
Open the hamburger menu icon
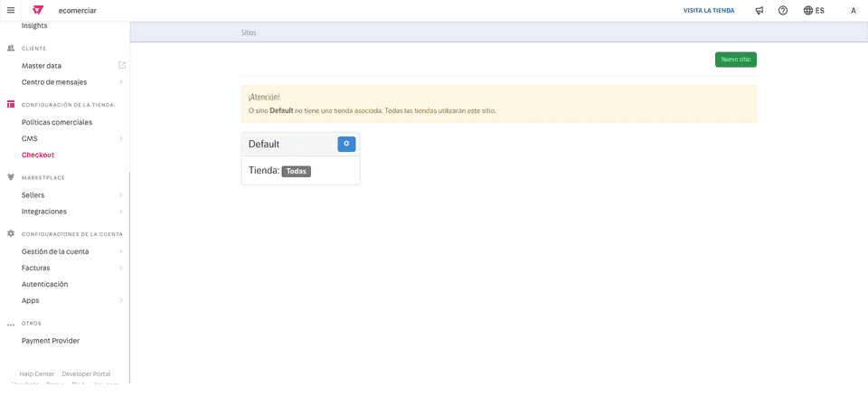click(11, 10)
